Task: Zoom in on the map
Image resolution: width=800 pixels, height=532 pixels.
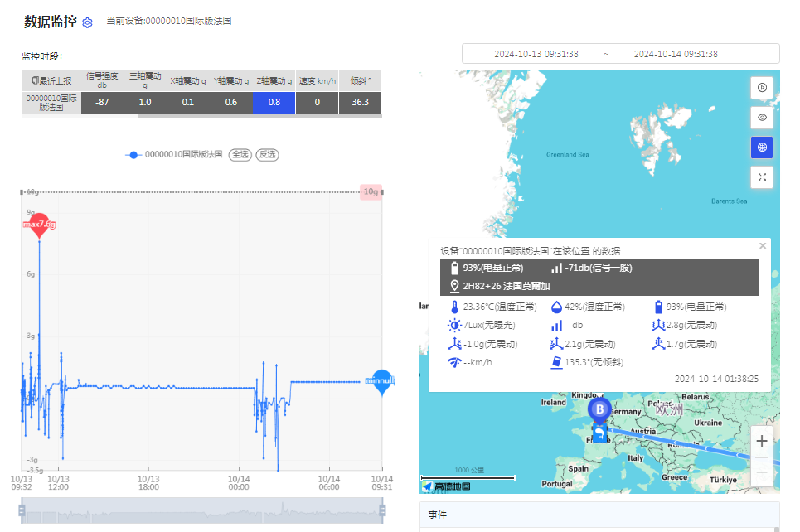Action: coord(762,441)
